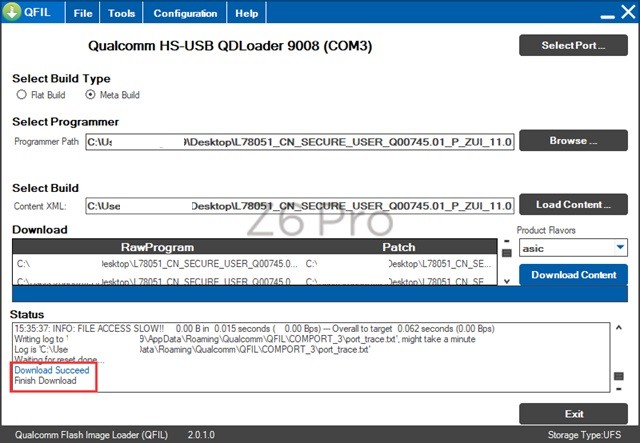Click the Storage Type:UFS status text
Image resolution: width=640 pixels, height=443 pixels.
(584, 435)
